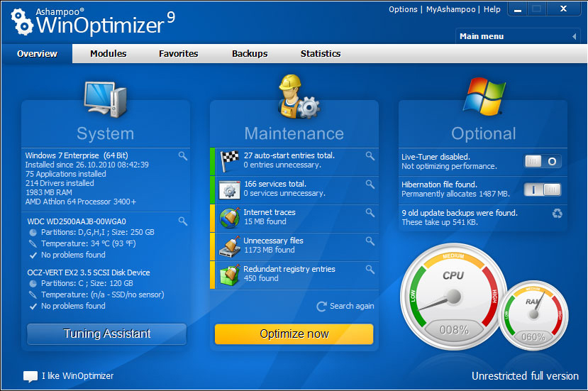The image size is (588, 391).
Task: Click the Search again link
Action: [345, 306]
